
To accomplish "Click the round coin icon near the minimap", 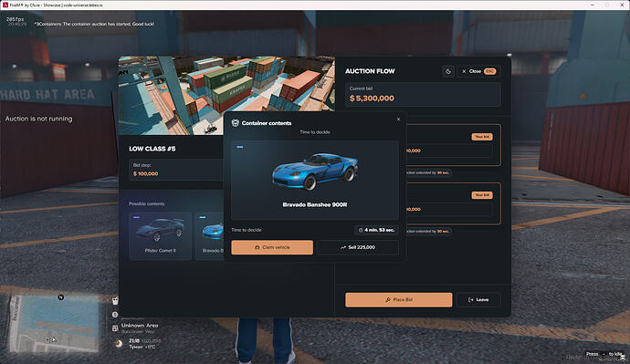I will pos(115,315).
